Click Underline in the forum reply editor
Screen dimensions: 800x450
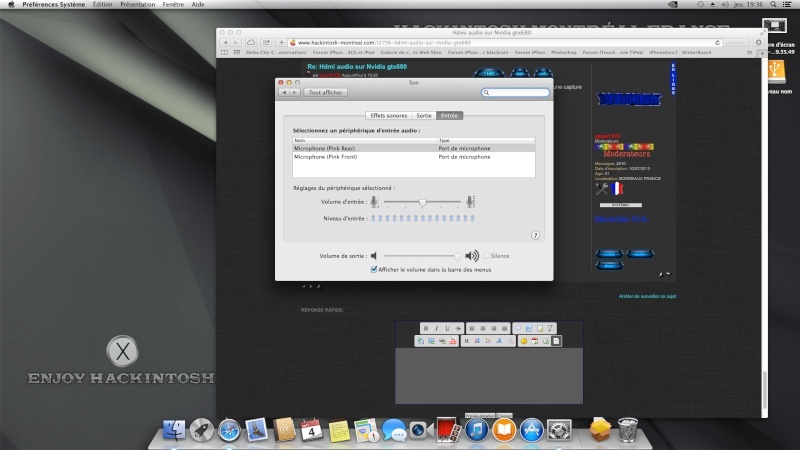[447, 329]
